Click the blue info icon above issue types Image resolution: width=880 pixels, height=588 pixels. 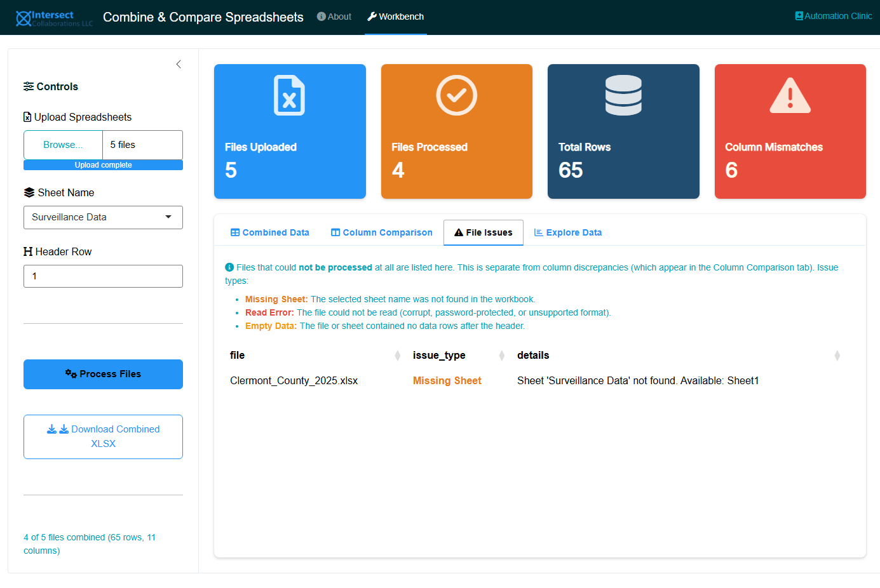[x=229, y=267]
